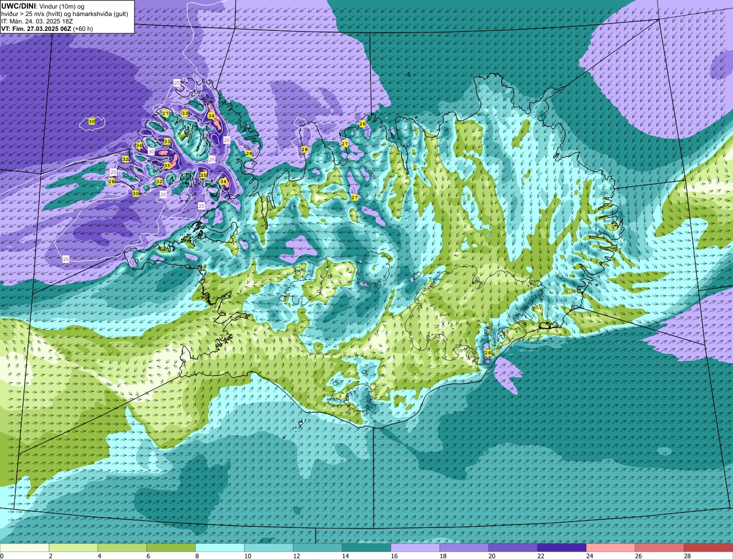Click the olive green 6–8 m/s swatch

171,548
